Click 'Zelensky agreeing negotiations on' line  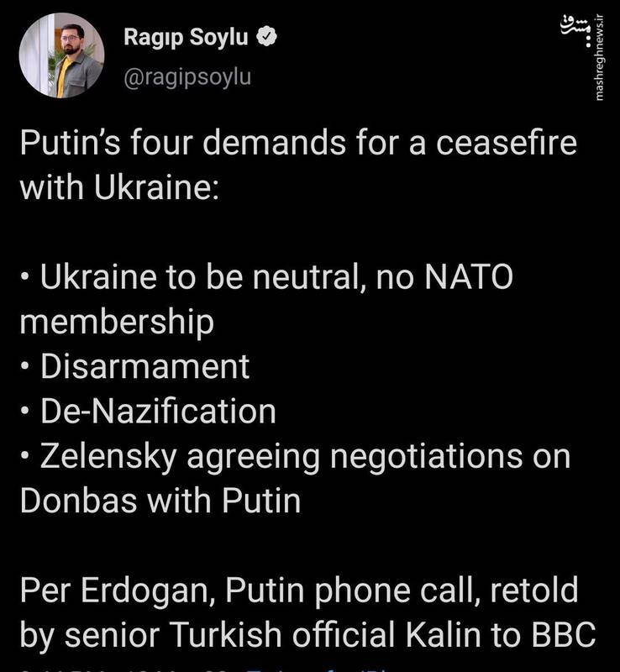pos(296,457)
